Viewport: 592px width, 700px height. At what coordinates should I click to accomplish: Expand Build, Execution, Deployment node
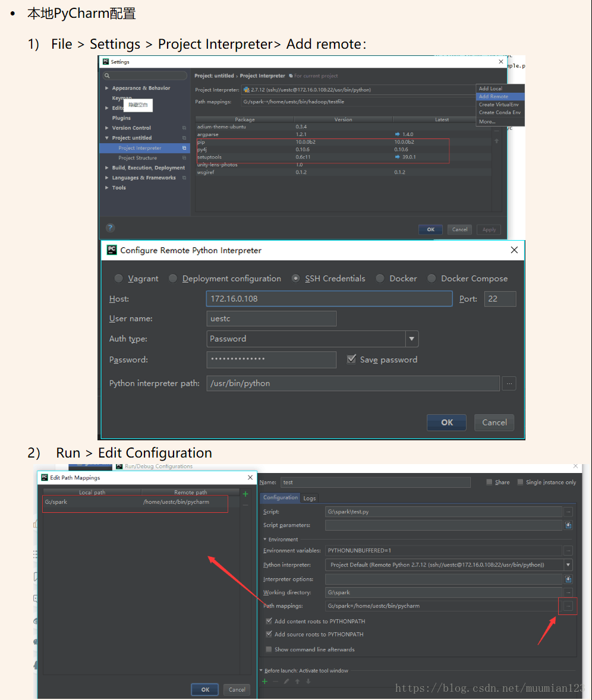point(107,168)
